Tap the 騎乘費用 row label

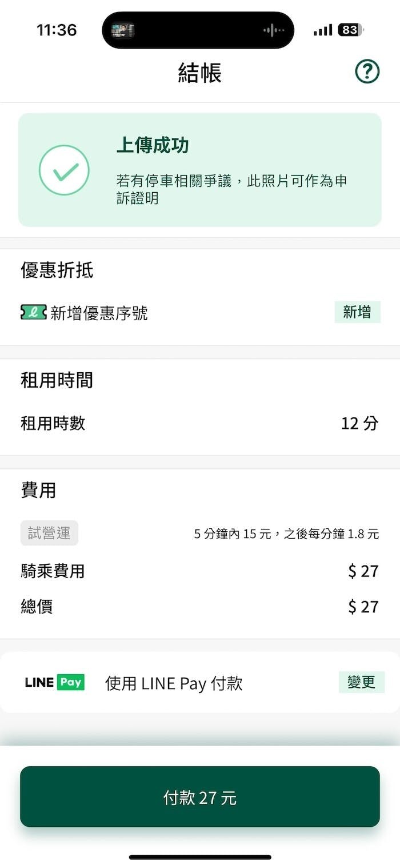click(53, 571)
